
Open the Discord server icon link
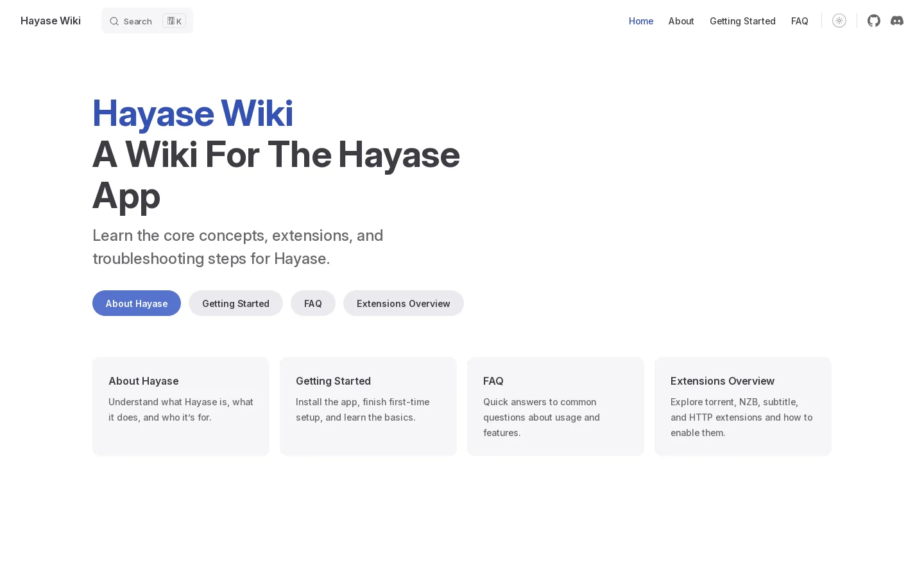click(897, 21)
